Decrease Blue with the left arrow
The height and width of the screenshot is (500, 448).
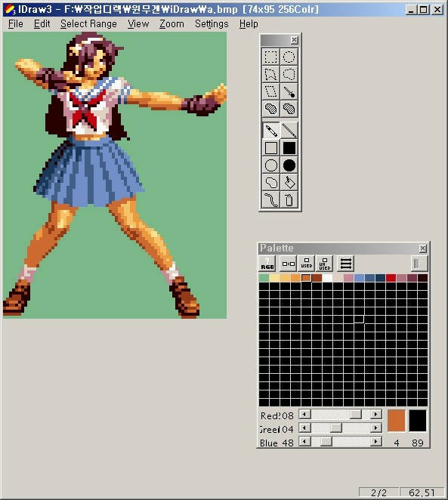pos(304,441)
